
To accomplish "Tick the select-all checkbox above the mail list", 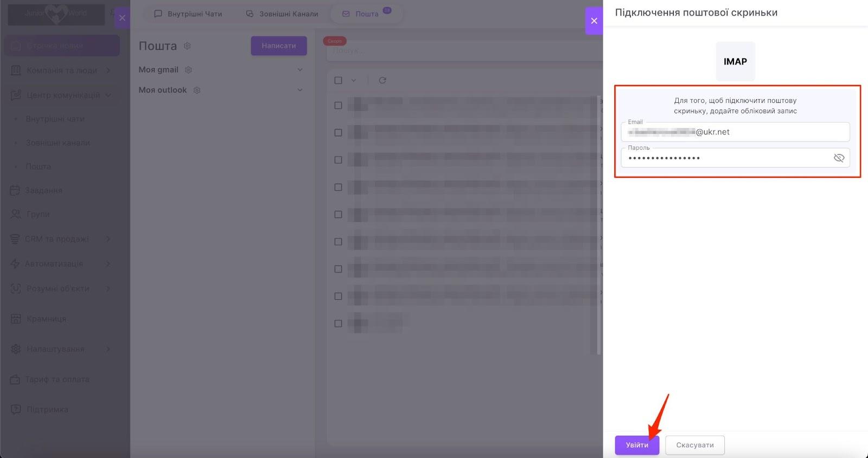I will 338,80.
